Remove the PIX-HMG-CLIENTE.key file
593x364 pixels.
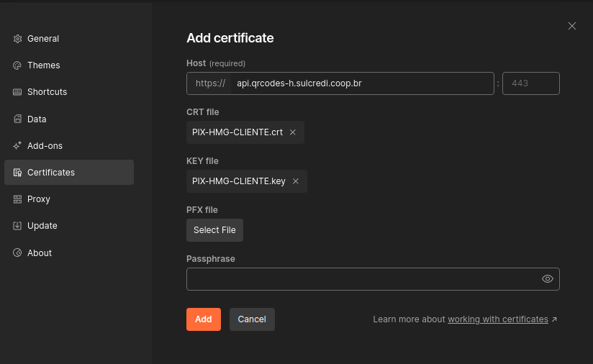(296, 181)
